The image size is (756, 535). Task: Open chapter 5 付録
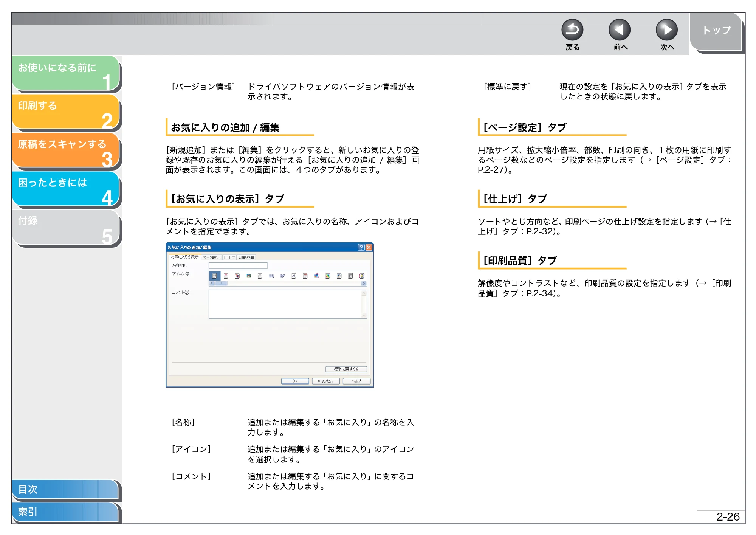pyautogui.click(x=66, y=227)
